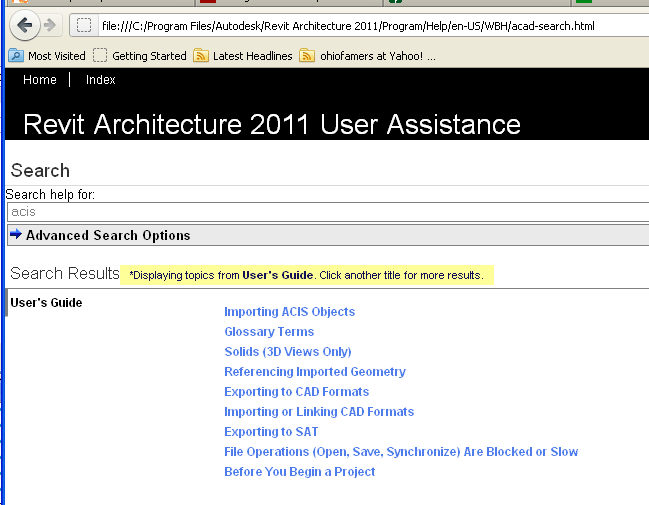Viewport: 649px width, 505px height.
Task: Click the Getting Started bookmark icon
Action: coord(100,56)
